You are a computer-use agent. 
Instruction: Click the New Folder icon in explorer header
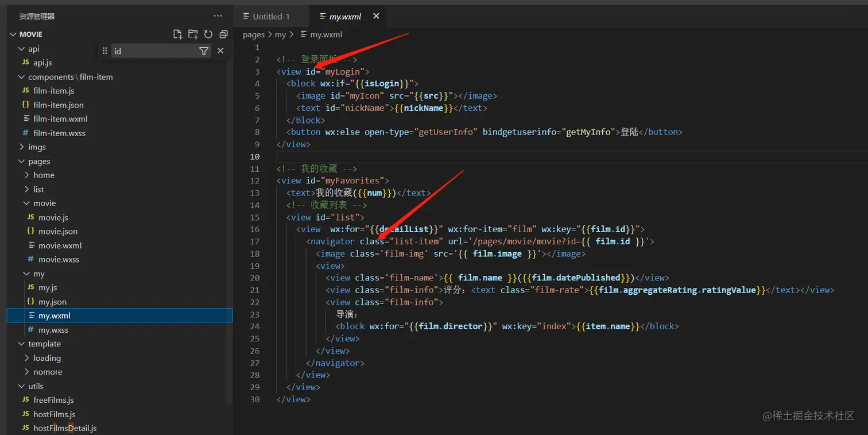193,34
